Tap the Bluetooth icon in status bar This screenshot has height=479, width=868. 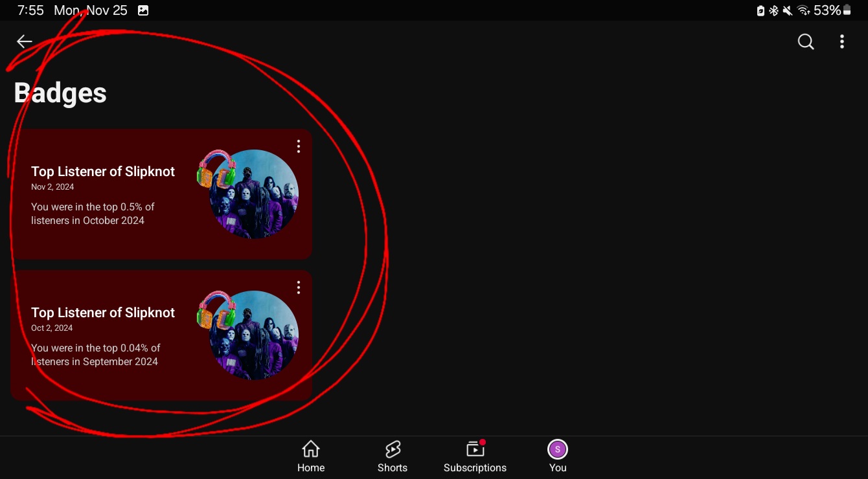(773, 10)
